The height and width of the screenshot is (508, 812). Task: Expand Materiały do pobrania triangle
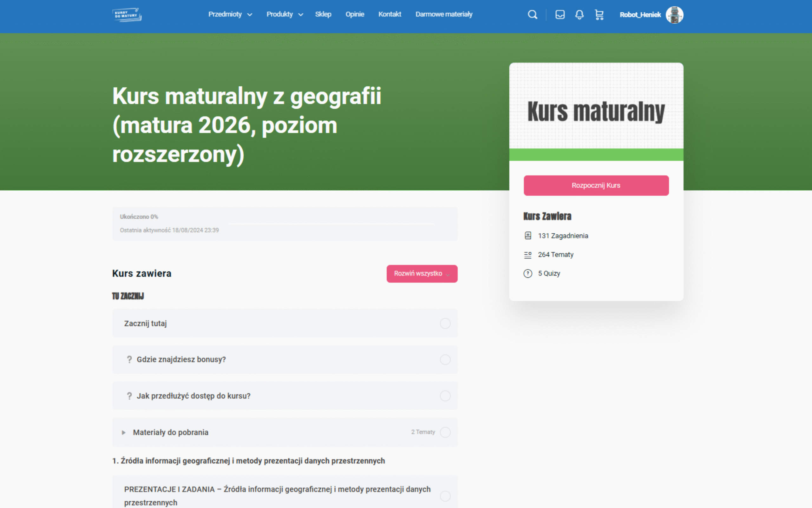click(123, 432)
